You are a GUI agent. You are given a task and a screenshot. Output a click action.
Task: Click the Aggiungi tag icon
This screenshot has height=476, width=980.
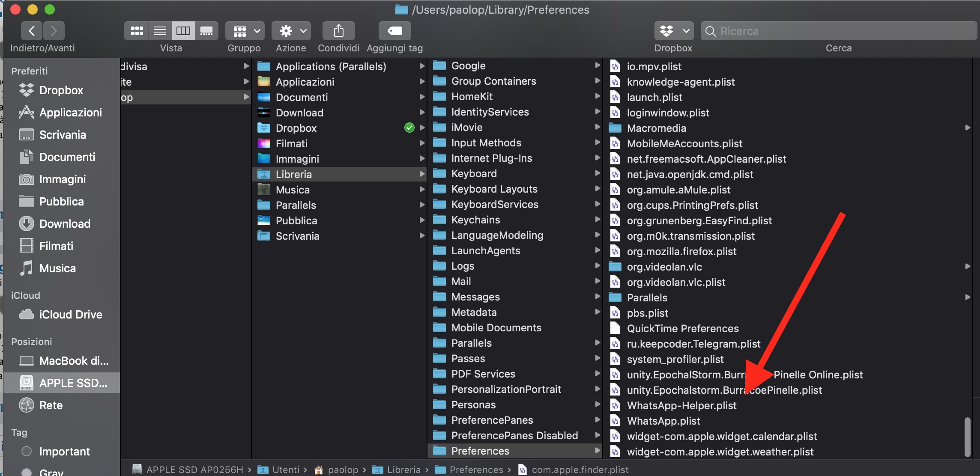(394, 31)
